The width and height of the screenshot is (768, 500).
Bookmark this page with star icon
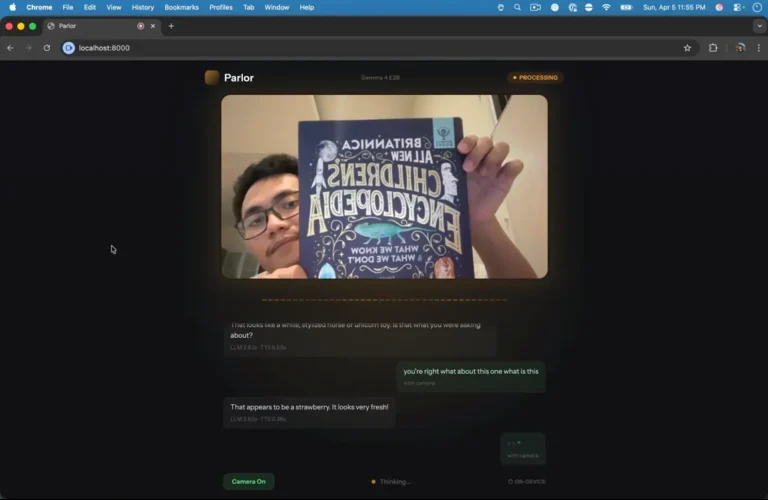tap(687, 48)
